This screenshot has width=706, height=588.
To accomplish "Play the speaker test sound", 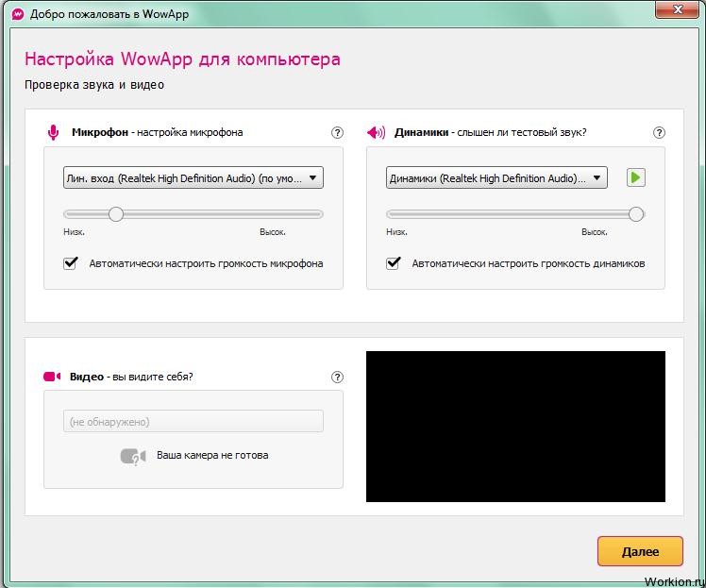I will [636, 177].
